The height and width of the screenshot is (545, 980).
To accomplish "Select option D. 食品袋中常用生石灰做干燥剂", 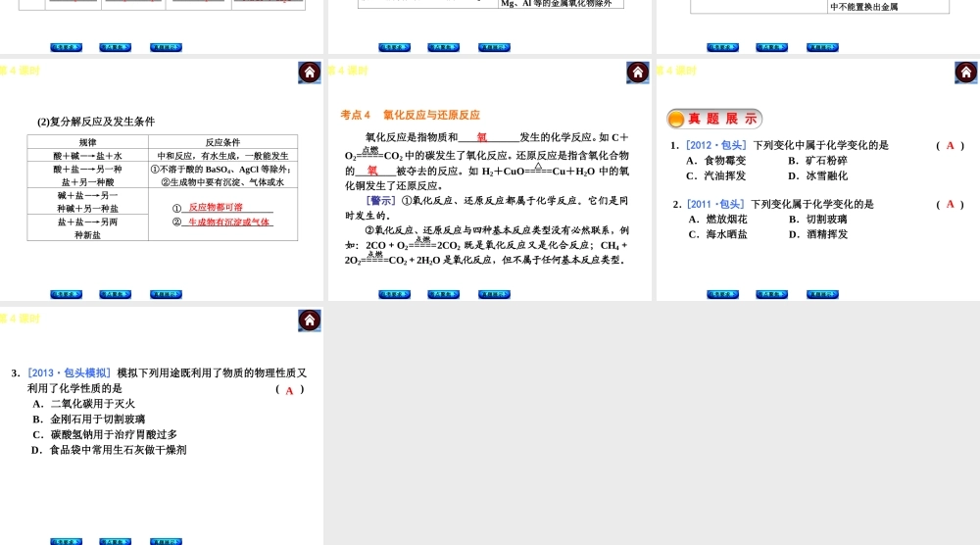I will [109, 450].
